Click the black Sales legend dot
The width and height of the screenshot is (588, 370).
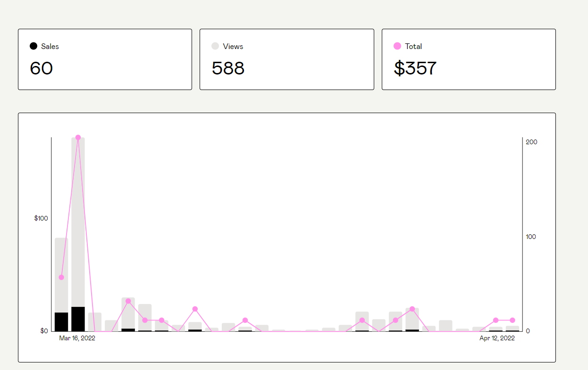pyautogui.click(x=34, y=46)
